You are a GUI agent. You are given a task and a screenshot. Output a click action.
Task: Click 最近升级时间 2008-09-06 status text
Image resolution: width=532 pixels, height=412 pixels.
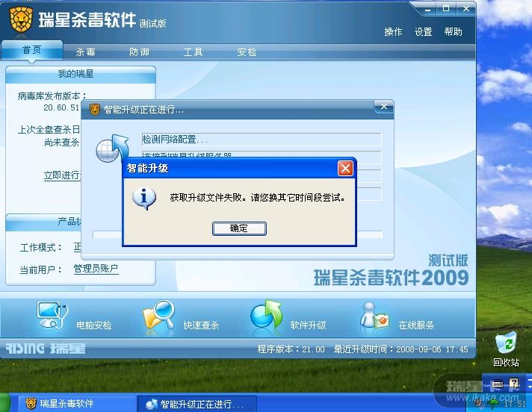[x=401, y=349]
